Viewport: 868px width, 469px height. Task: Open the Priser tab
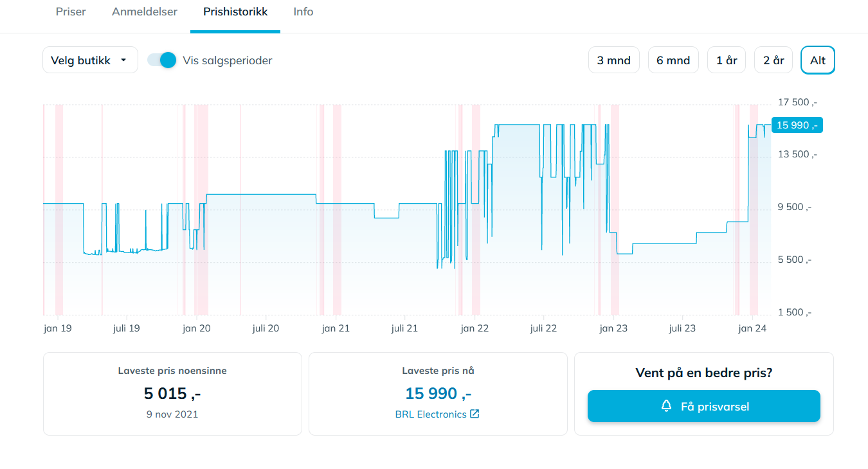point(71,12)
